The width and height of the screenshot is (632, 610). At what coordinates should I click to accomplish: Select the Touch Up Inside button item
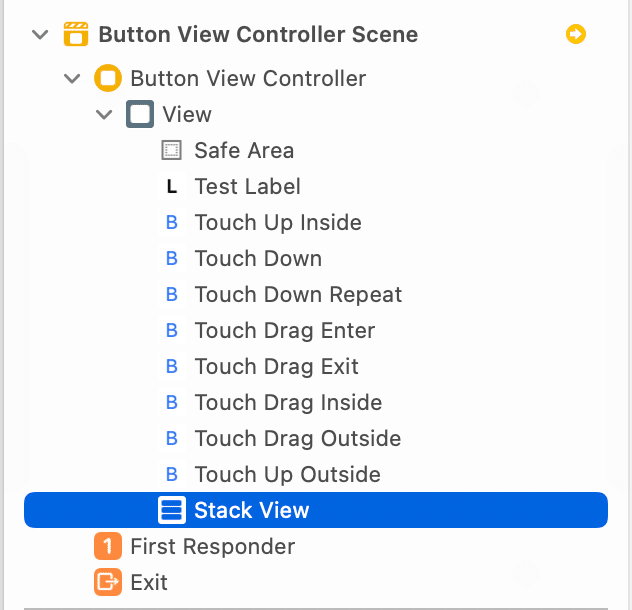click(277, 222)
